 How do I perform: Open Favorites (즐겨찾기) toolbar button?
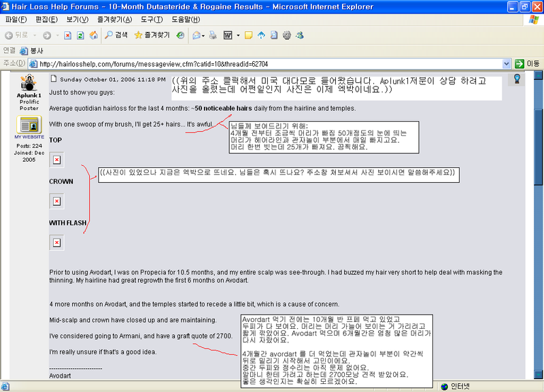152,35
